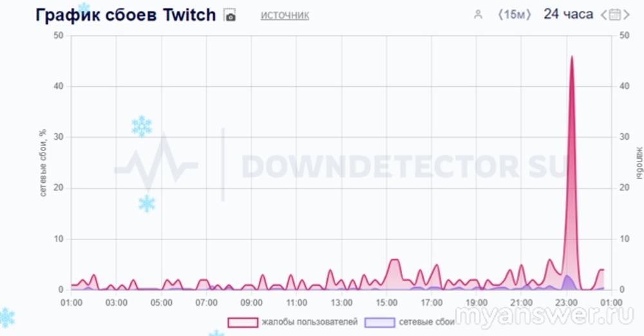The height and width of the screenshot is (336, 644).
Task: Click the right chevron of 15м interval
Action: (529, 15)
